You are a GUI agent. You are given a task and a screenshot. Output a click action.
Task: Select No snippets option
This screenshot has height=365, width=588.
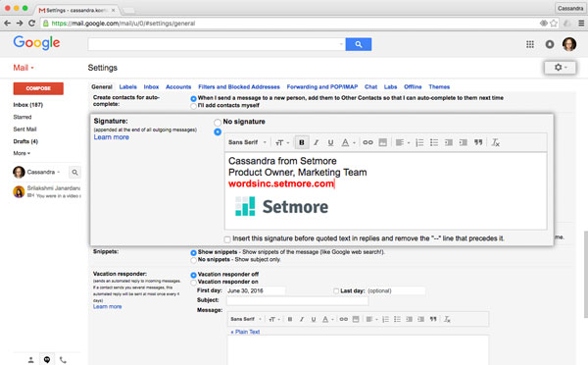pos(193,260)
